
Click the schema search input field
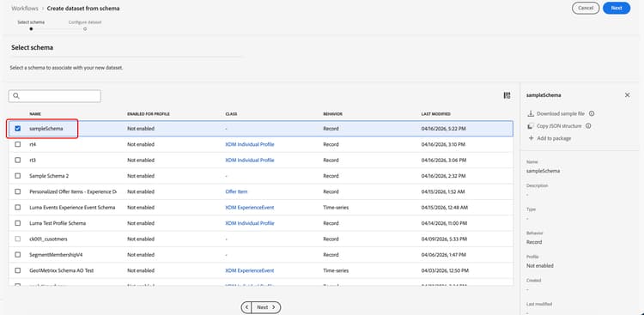point(55,96)
